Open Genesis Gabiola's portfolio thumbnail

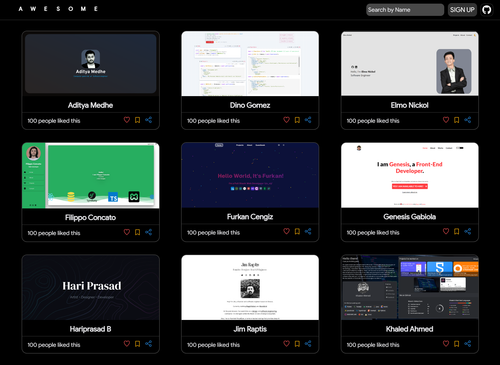pyautogui.click(x=410, y=175)
